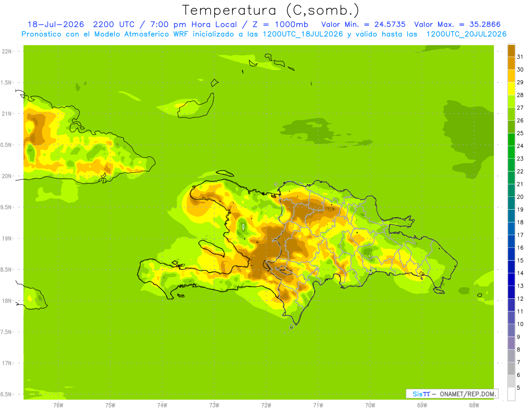
Task: Click legend value '20'
Action: point(520,197)
